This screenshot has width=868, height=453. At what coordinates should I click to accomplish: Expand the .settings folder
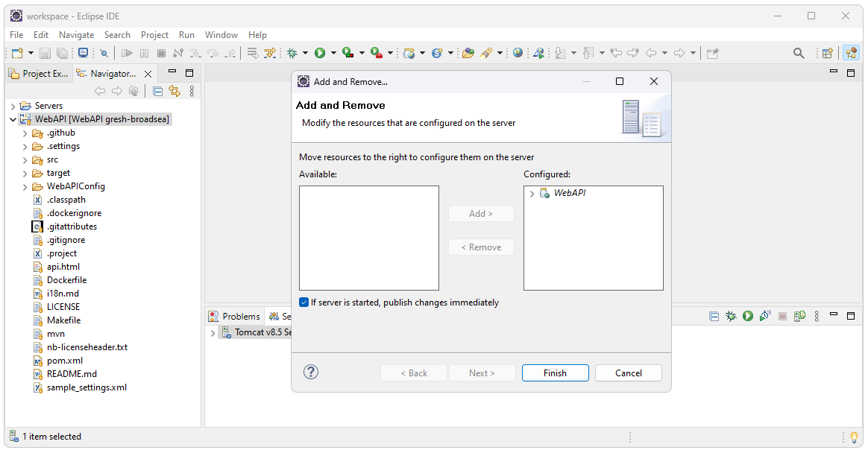[x=25, y=147]
